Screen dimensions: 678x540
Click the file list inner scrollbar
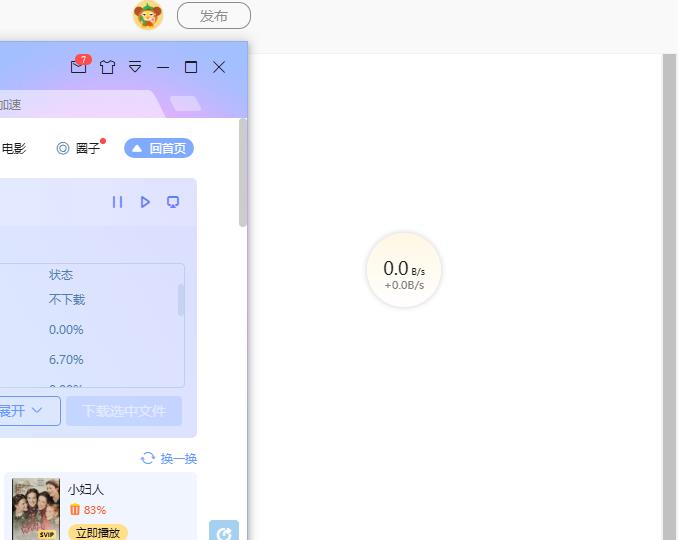pos(181,300)
